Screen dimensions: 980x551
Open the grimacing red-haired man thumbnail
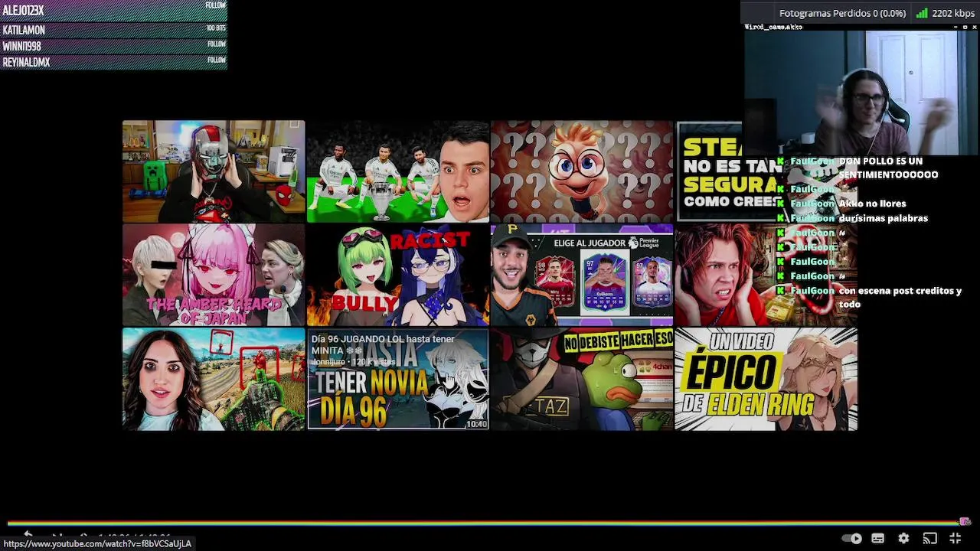tap(725, 275)
